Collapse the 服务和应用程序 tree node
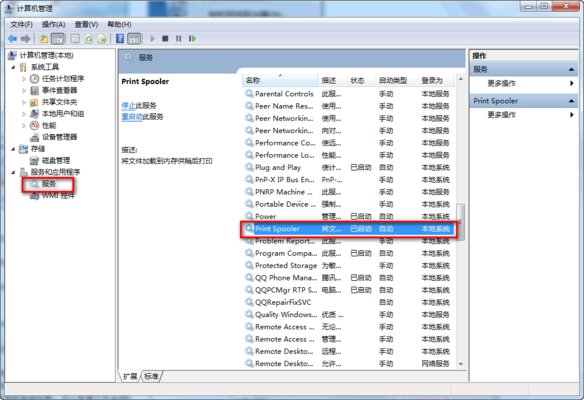 click(13, 172)
